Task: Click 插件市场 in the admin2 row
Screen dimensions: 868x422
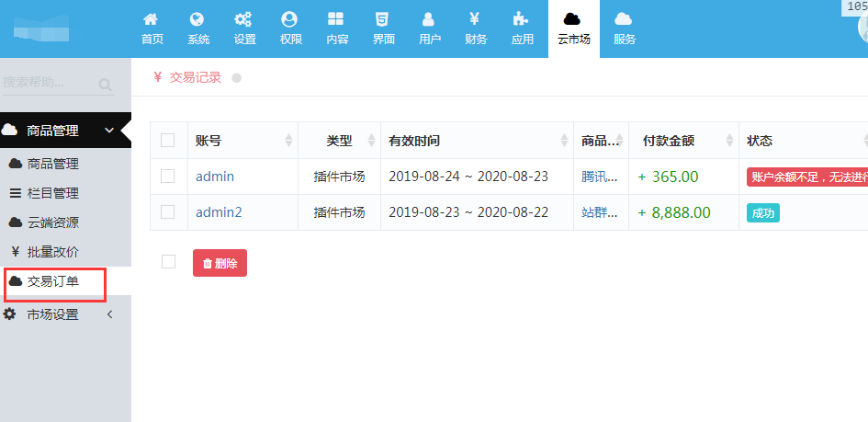Action: pyautogui.click(x=339, y=212)
